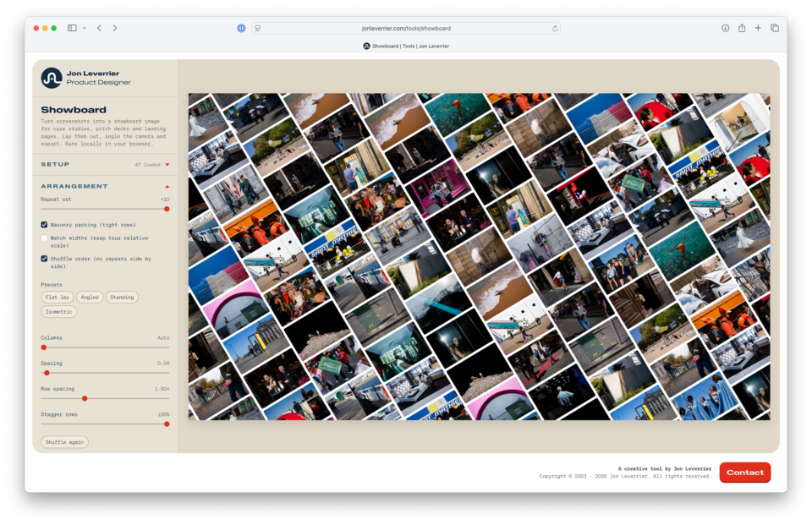Click the Jon Leverrier logo icon
The width and height of the screenshot is (812, 525).
point(52,78)
